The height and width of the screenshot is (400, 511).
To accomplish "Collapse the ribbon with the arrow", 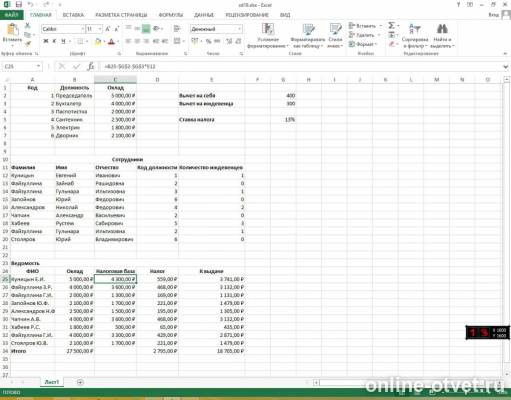I will click(x=505, y=53).
